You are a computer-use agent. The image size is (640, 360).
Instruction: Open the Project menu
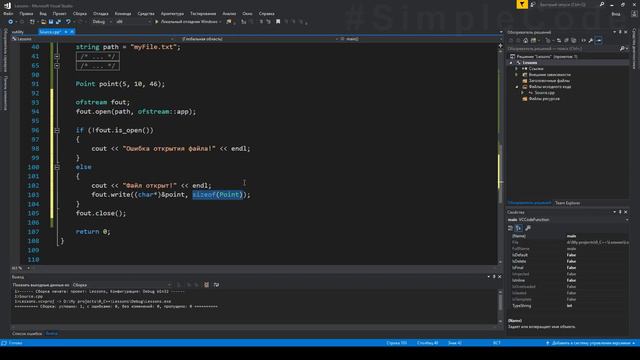tap(60, 13)
